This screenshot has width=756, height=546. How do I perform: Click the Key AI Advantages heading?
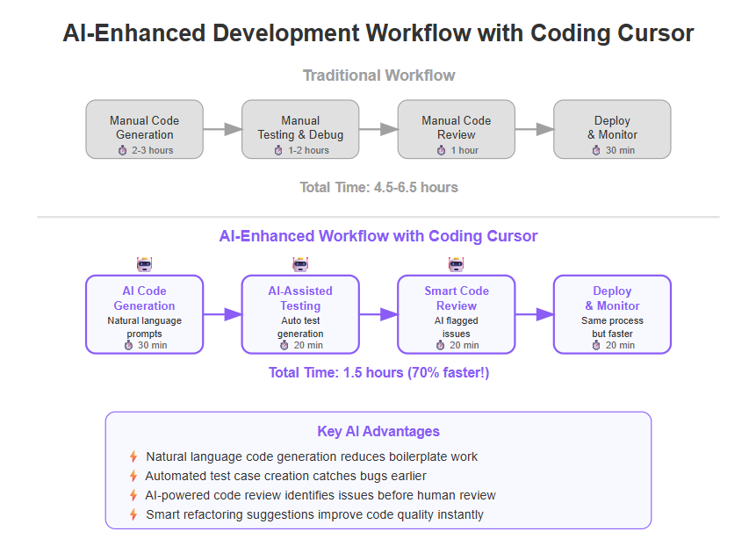378,431
